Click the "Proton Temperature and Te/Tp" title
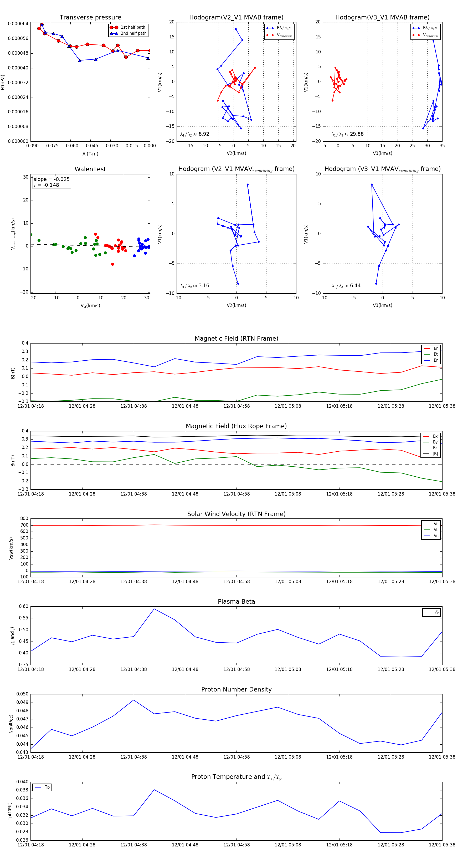Image resolution: width=473 pixels, height=868 pixels. click(236, 777)
